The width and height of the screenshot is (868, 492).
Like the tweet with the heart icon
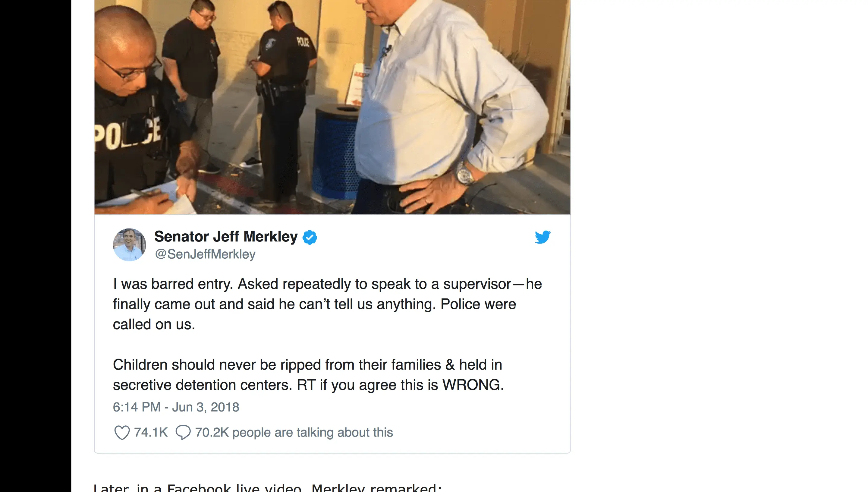122,433
